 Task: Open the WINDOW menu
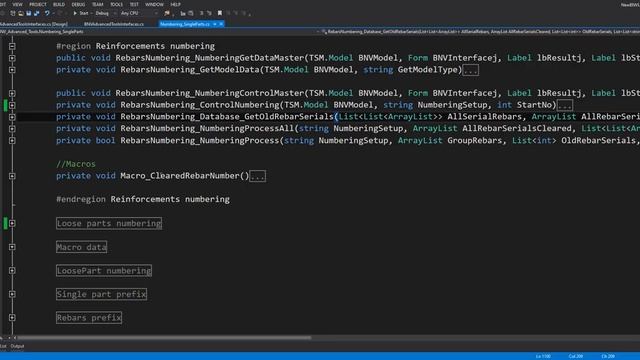(154, 4)
